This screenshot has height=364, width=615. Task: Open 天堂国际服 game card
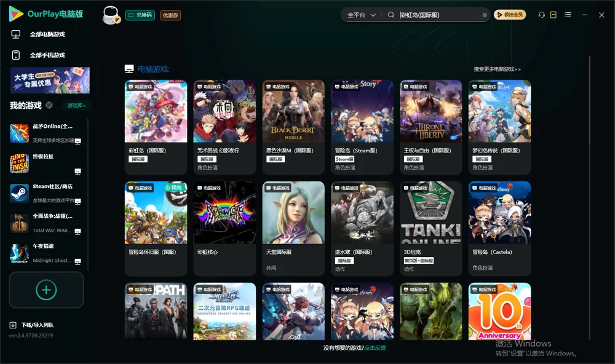pos(293,229)
